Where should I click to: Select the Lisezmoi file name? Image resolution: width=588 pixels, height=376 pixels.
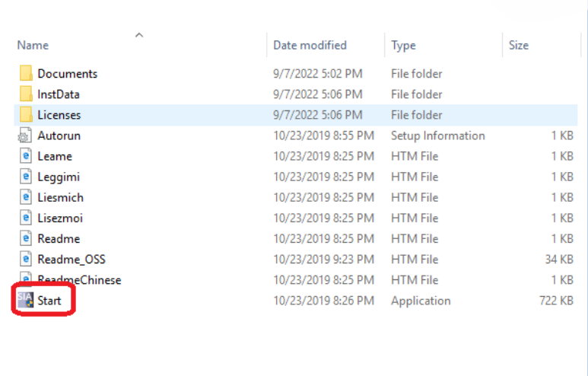coord(60,218)
